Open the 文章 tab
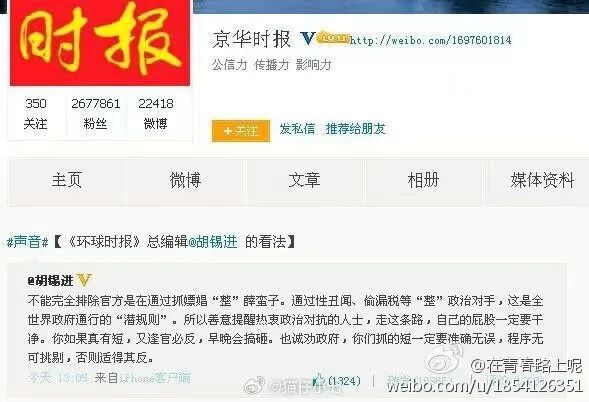The width and height of the screenshot is (589, 402). coord(305,180)
